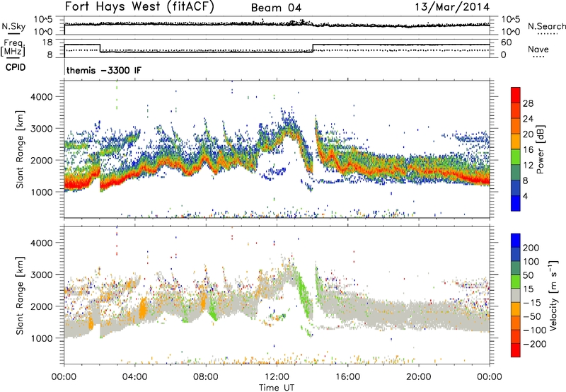Click the 'N.Search' legend label
This screenshot has height=392, width=566.
pos(547,26)
